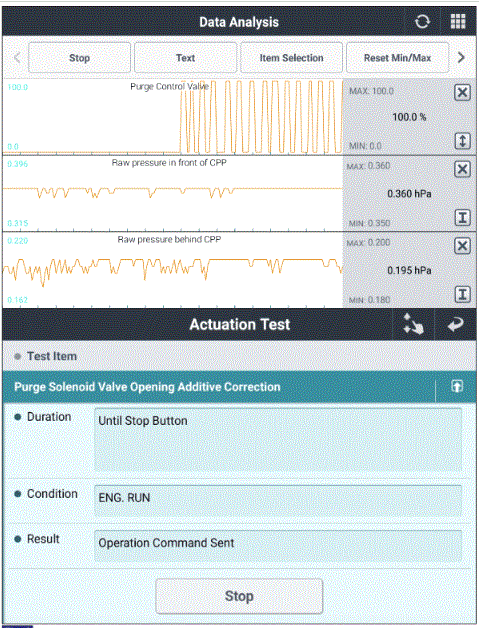Toggle scale range for behind CPP graph
The image size is (479, 628).
462,294
